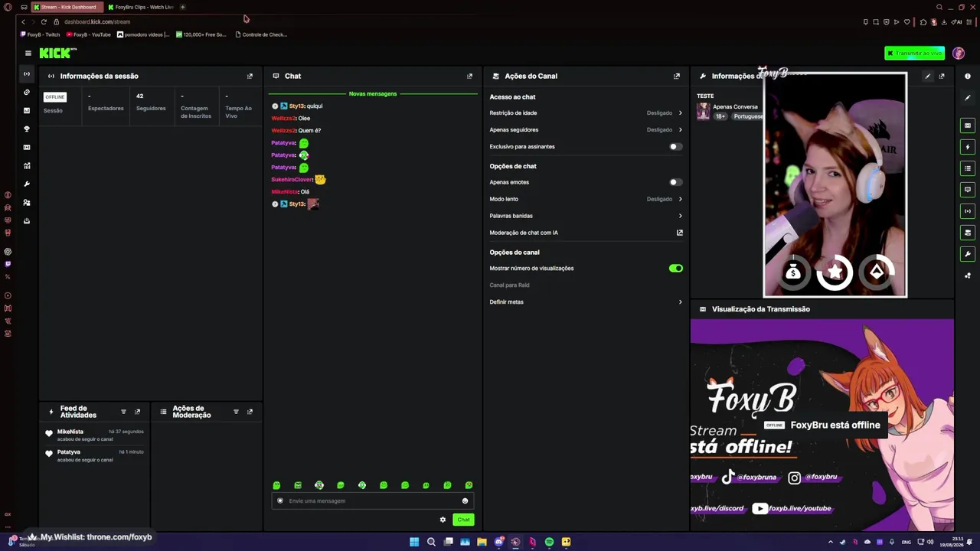Reload the page
This screenshot has width=980, height=551.
(44, 21)
